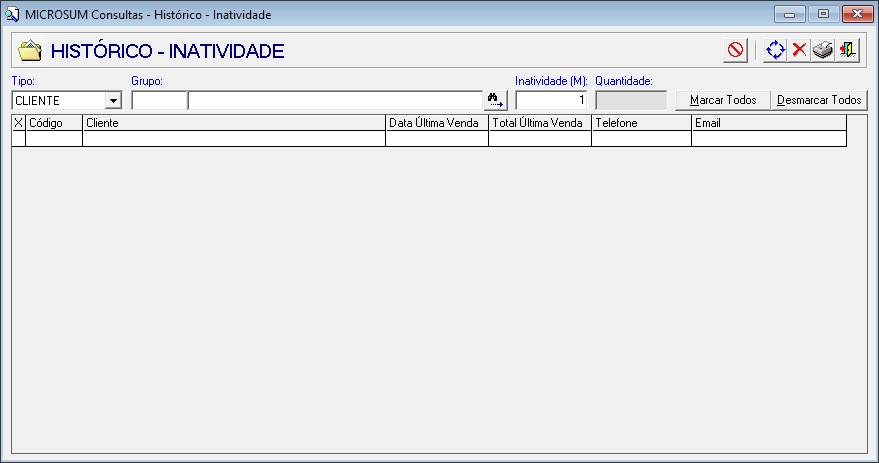Screen dimensions: 879x463
Task: Click the red X delete icon
Action: [799, 50]
